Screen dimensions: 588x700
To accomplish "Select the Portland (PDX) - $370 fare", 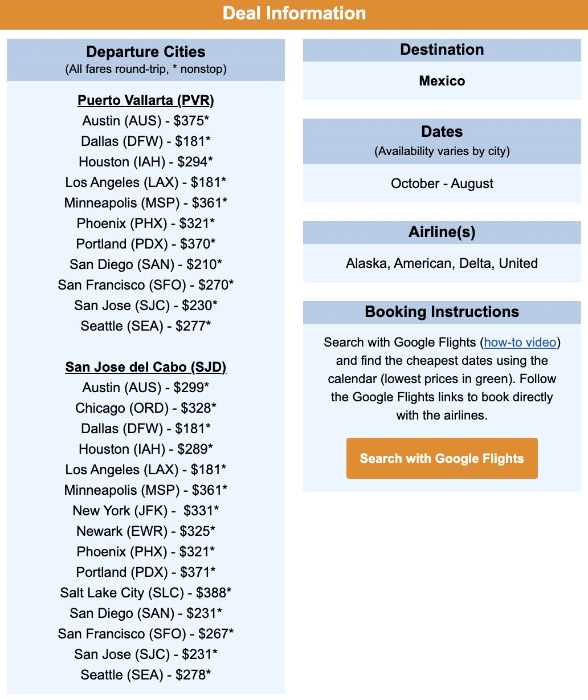I will pyautogui.click(x=146, y=244).
